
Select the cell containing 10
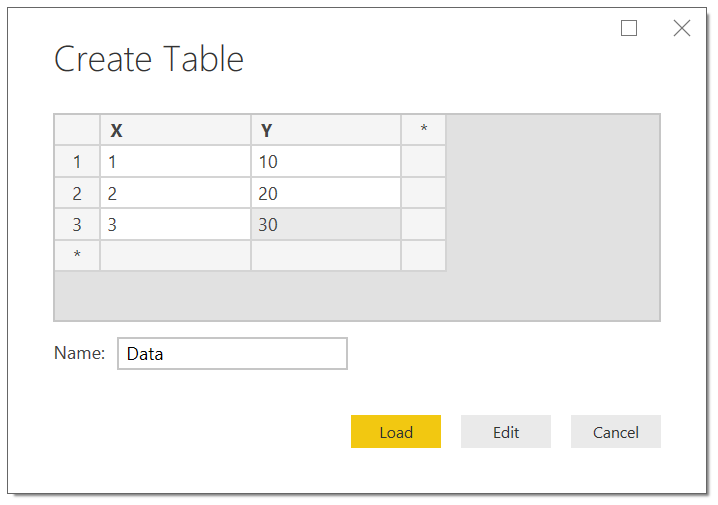tap(326, 161)
